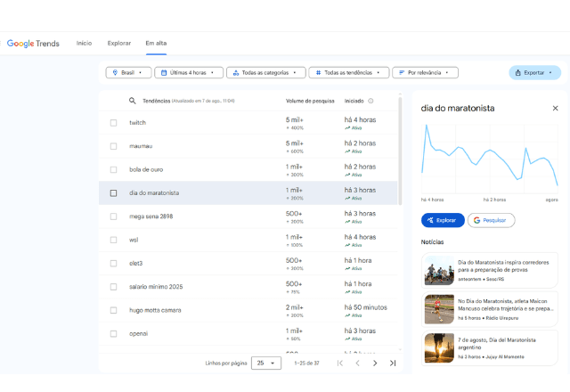Viewport: 570px width, 392px height.
Task: Click the trends table vertical scrollbar
Action: [400, 151]
